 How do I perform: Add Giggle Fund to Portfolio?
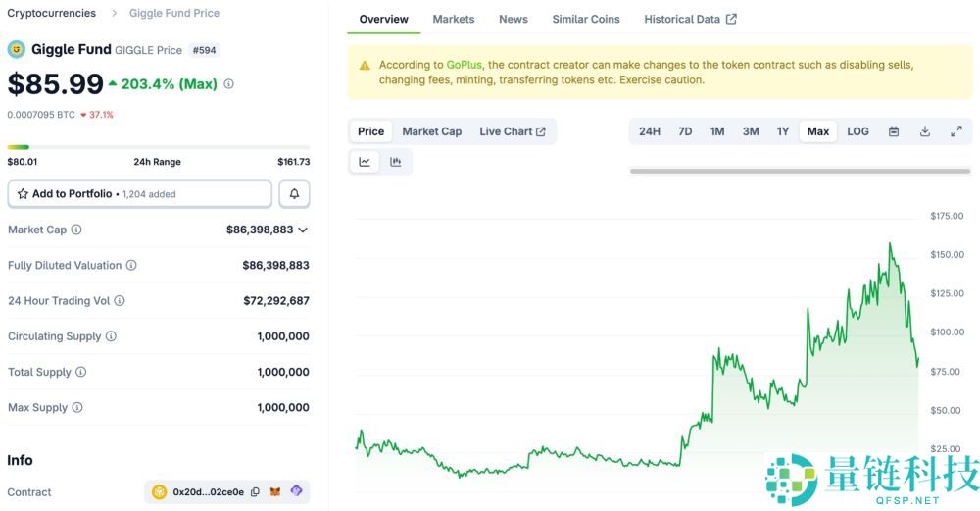pyautogui.click(x=140, y=194)
